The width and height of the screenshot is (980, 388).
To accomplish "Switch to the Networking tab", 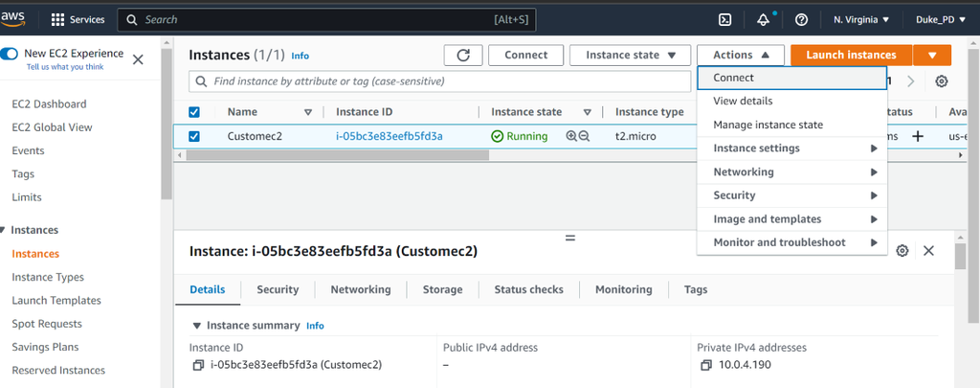I will tap(361, 289).
